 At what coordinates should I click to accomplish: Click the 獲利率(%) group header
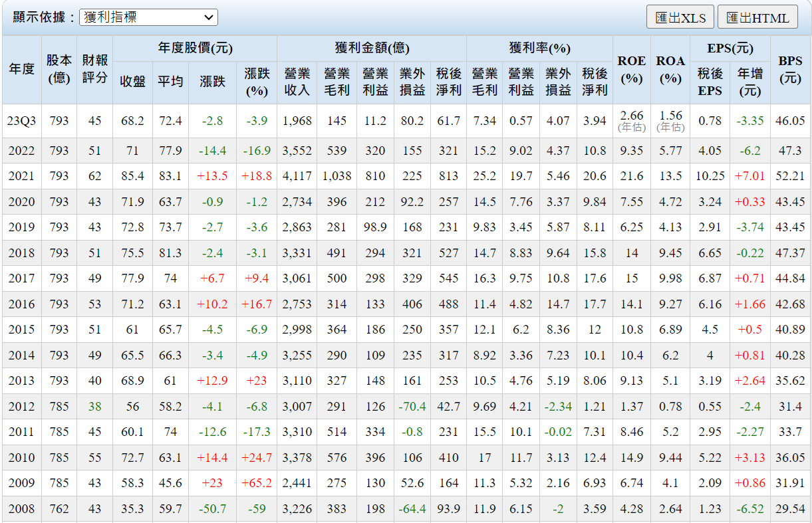coord(539,49)
